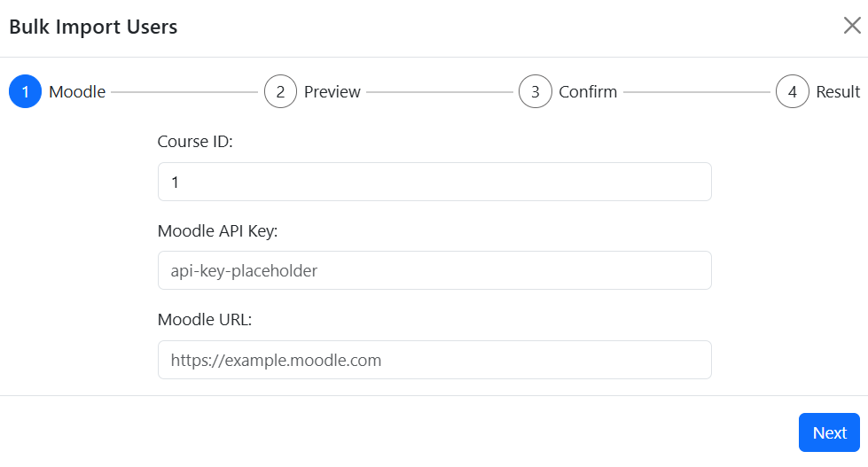
Task: Click the Bulk Import Users title
Action: click(93, 27)
